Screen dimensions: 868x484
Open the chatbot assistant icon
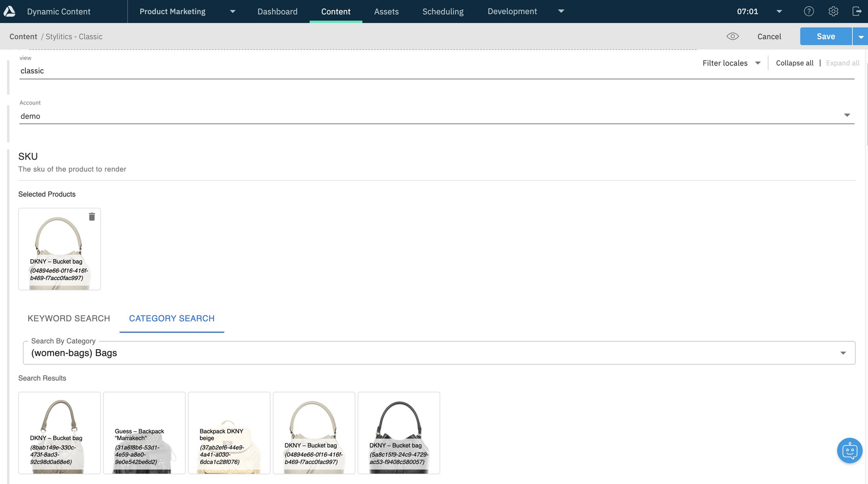(850, 450)
